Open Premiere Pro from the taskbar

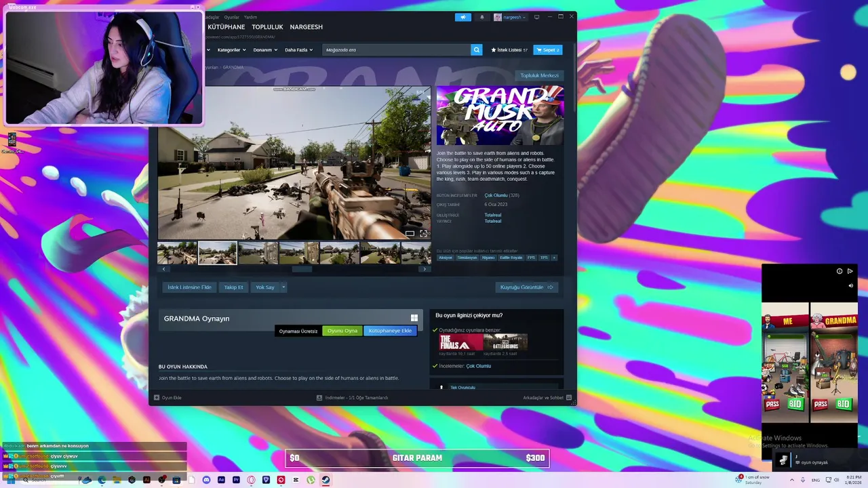236,480
